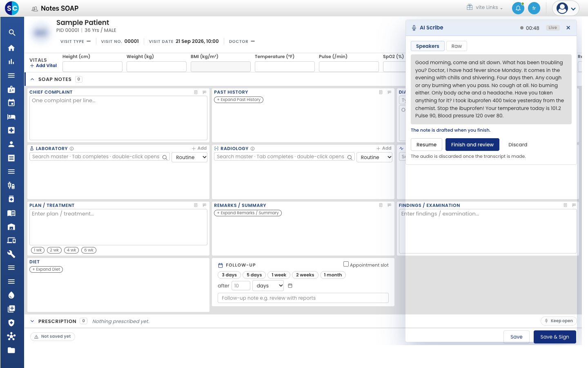Screen dimensions: 588x368
Task: Open the shield sidebar icon
Action: [x=11, y=323]
